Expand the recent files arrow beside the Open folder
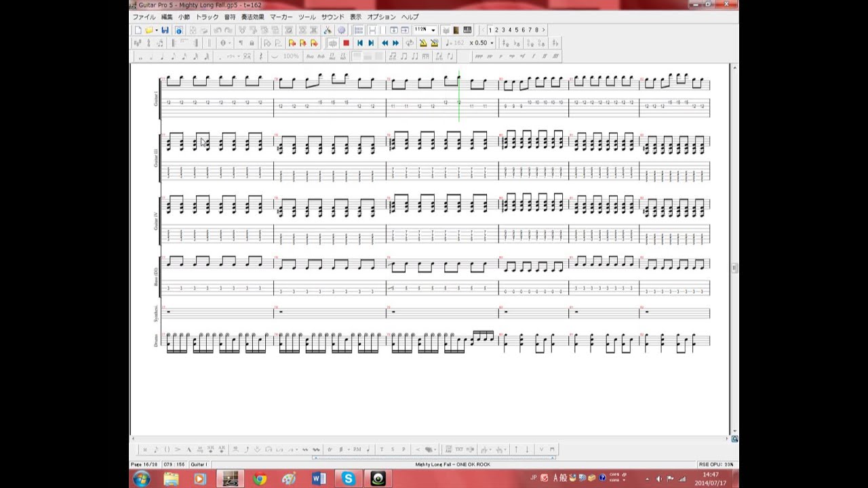The height and width of the screenshot is (488, 868). point(157,30)
